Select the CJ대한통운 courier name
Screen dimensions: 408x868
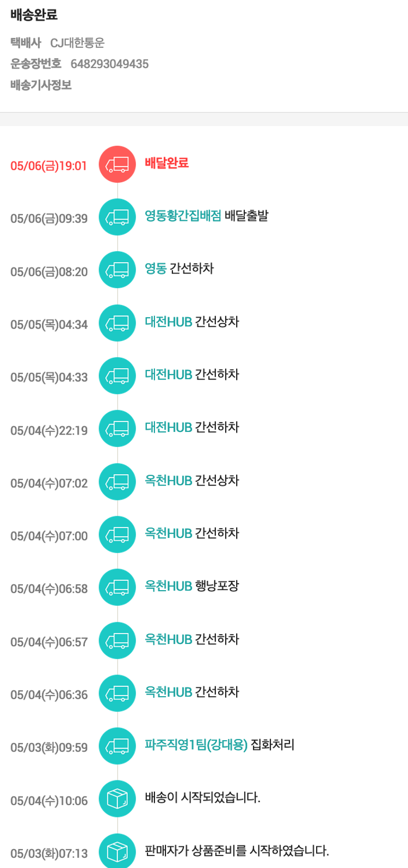[77, 43]
